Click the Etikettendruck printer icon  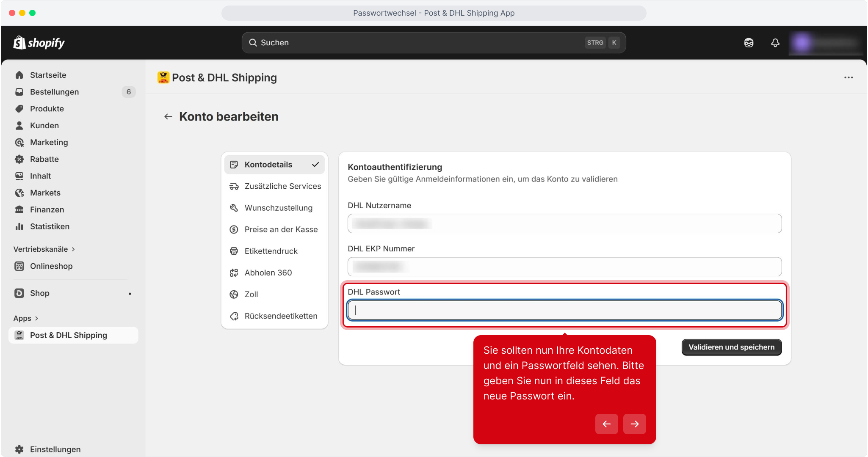pos(234,251)
